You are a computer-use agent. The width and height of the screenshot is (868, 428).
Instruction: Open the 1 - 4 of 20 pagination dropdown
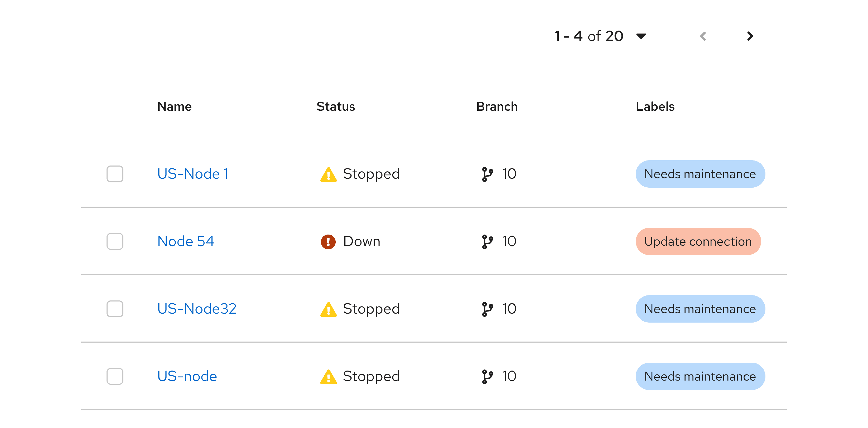coord(641,36)
